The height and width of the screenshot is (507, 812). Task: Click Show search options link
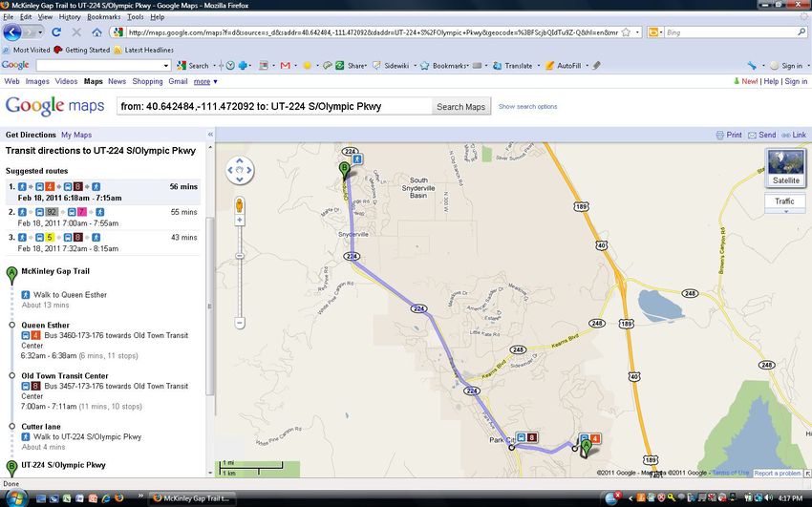click(527, 107)
